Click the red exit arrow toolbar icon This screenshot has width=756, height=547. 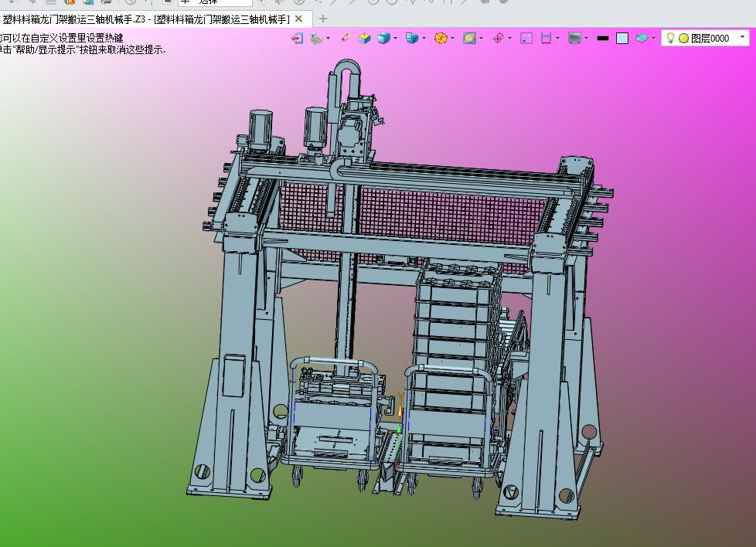pyautogui.click(x=297, y=38)
